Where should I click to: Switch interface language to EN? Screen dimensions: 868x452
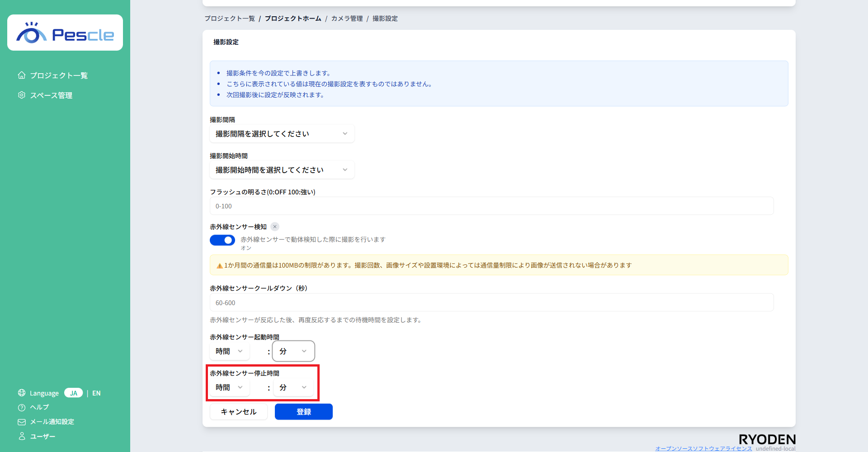coord(96,393)
